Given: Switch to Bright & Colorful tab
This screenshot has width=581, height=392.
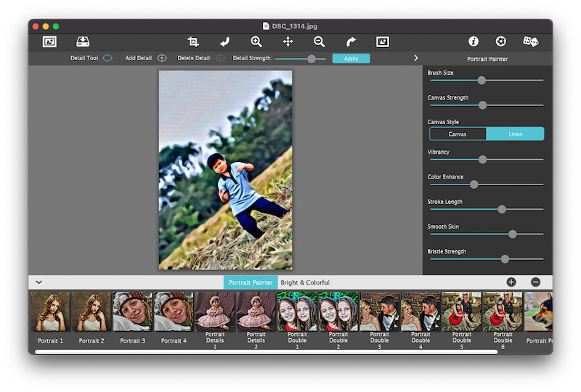Looking at the screenshot, I should (305, 282).
